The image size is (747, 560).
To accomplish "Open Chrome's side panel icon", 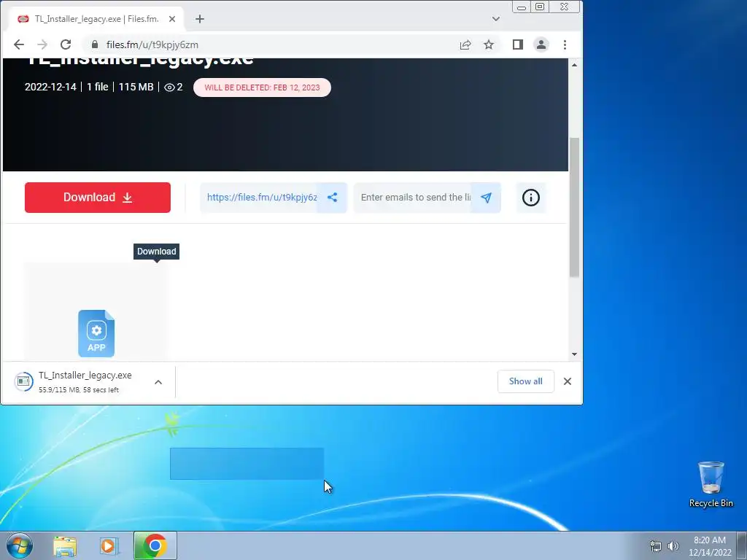I will tap(518, 44).
